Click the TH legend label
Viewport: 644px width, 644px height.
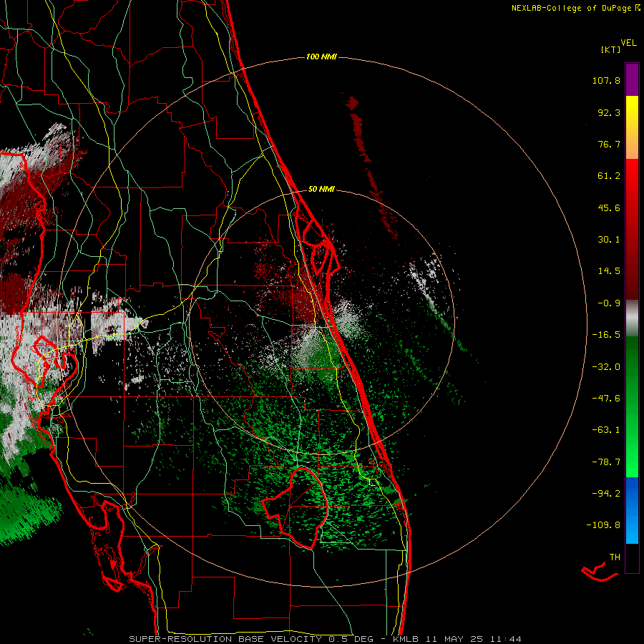coord(615,557)
